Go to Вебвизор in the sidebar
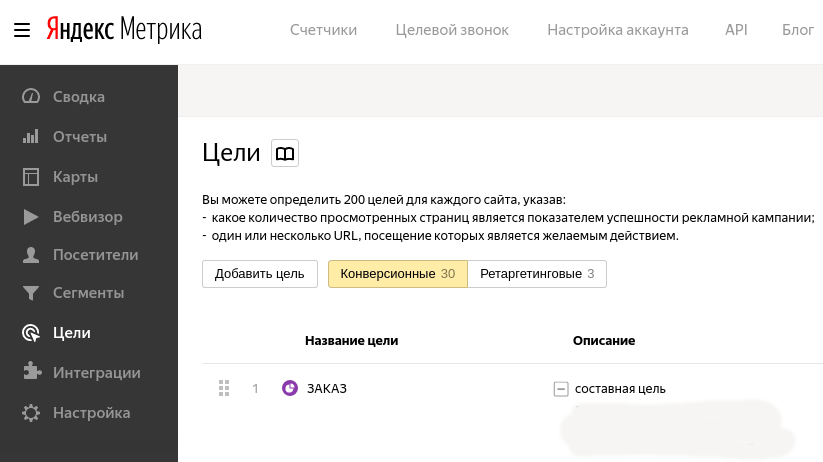Viewport: 823px width, 462px height. click(89, 217)
